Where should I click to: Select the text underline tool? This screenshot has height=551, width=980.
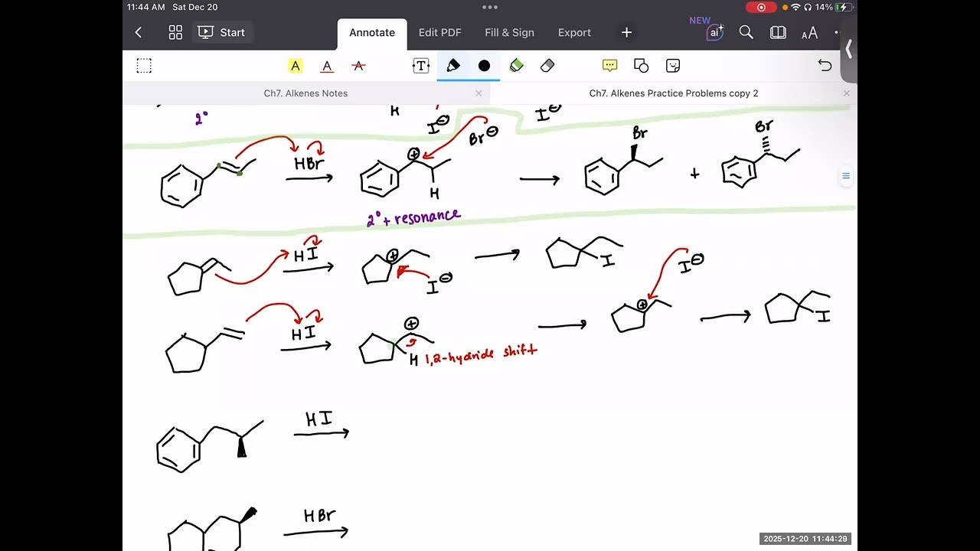point(327,66)
